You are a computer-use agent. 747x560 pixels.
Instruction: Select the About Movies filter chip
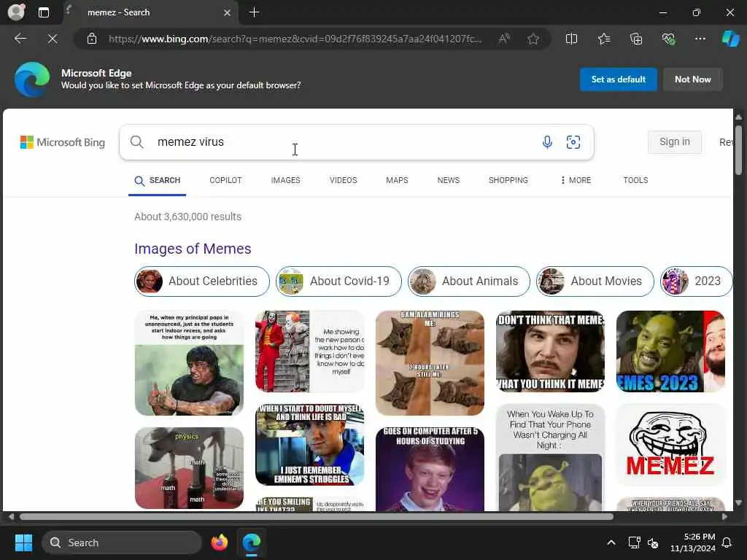(x=595, y=281)
